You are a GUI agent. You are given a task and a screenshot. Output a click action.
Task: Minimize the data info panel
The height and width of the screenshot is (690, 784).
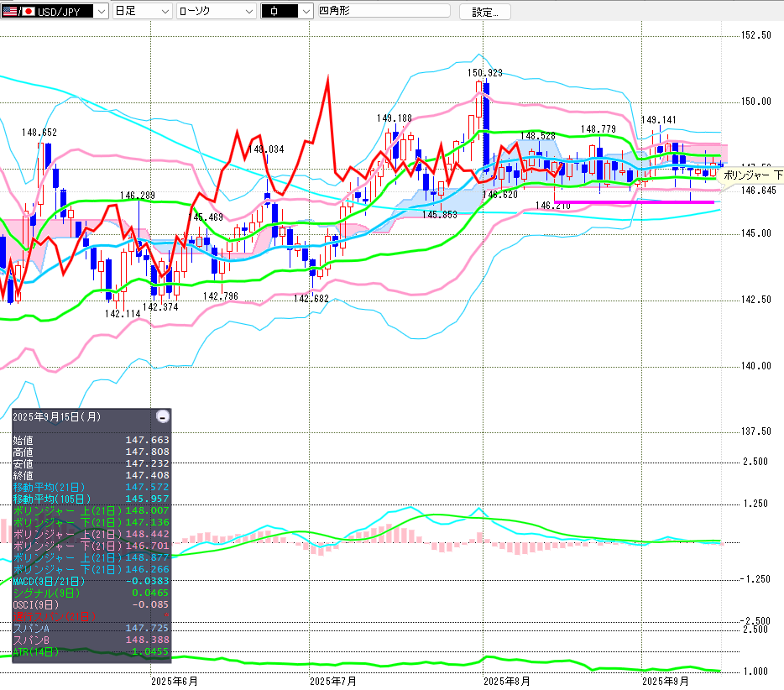point(163,416)
